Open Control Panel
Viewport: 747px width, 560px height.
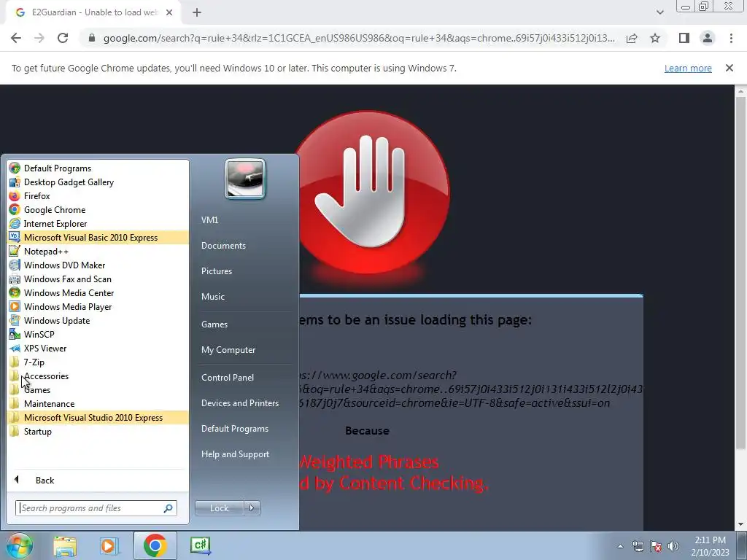228,378
